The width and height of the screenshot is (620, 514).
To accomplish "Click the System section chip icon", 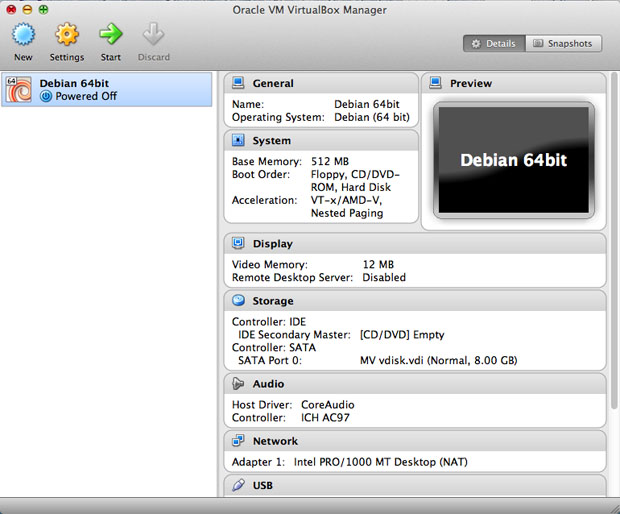I will coord(238,140).
